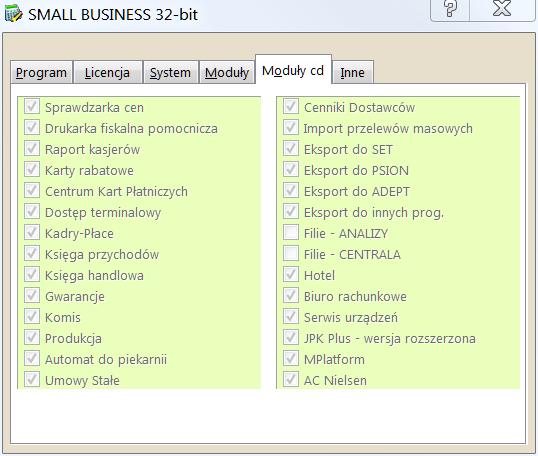This screenshot has height=456, width=538.
Task: Toggle Dostęp terminalowy checkbox
Action: (x=32, y=212)
